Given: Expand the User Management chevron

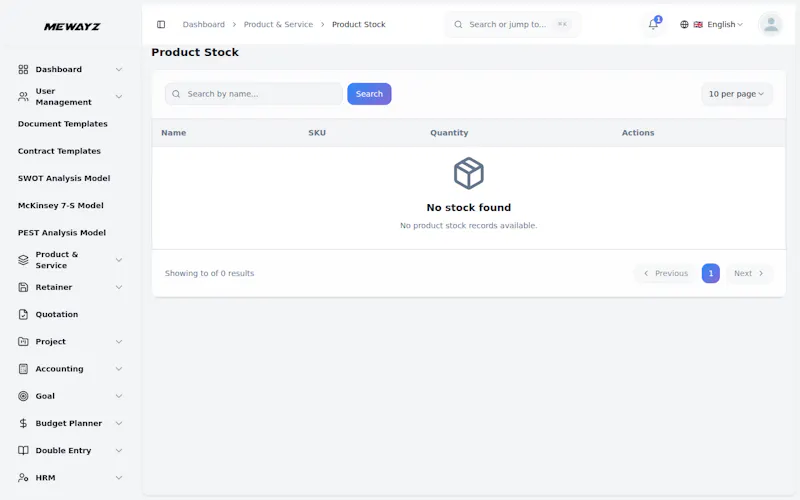Looking at the screenshot, I should [x=119, y=96].
